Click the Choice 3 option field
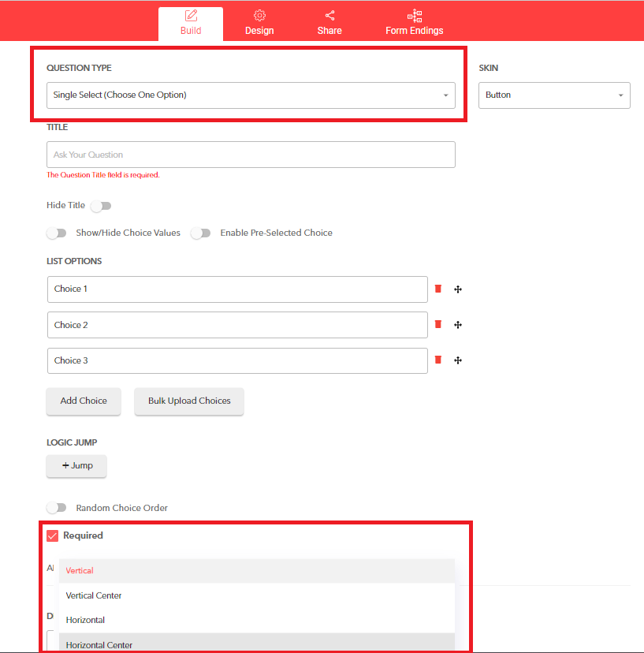This screenshot has width=644, height=653. coord(237,360)
